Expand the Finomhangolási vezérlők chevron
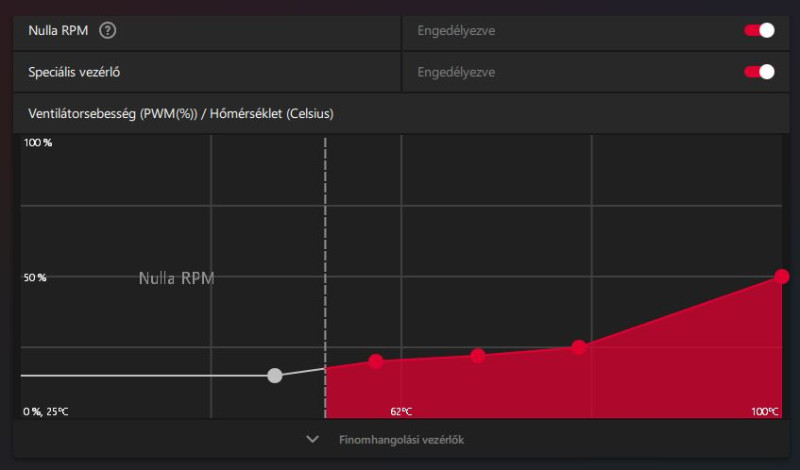 tap(312, 439)
